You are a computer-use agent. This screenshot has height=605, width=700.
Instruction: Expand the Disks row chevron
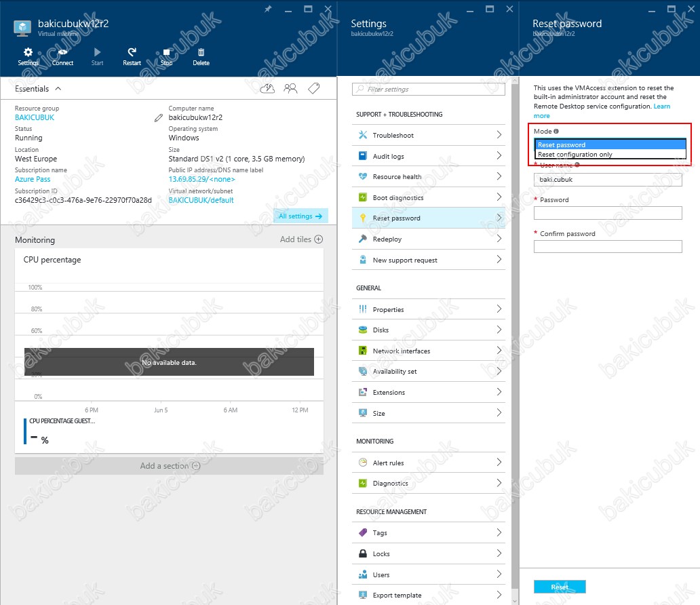(499, 330)
